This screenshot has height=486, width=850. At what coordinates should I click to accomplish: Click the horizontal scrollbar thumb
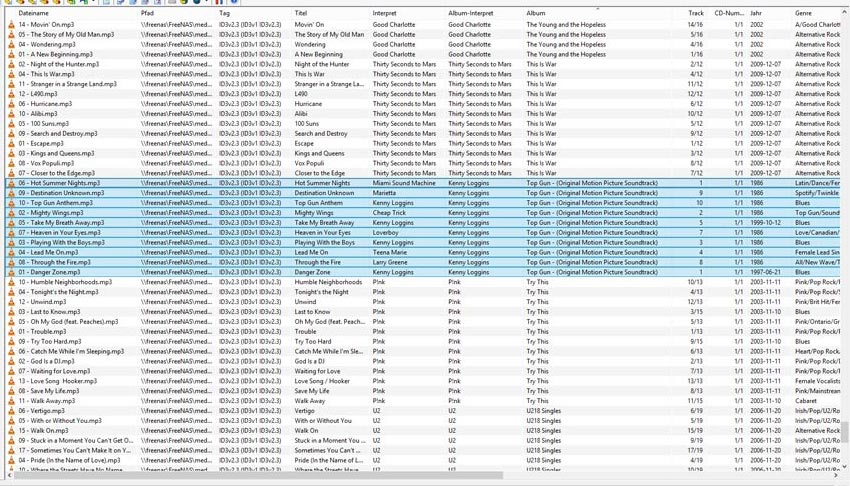tap(259, 475)
